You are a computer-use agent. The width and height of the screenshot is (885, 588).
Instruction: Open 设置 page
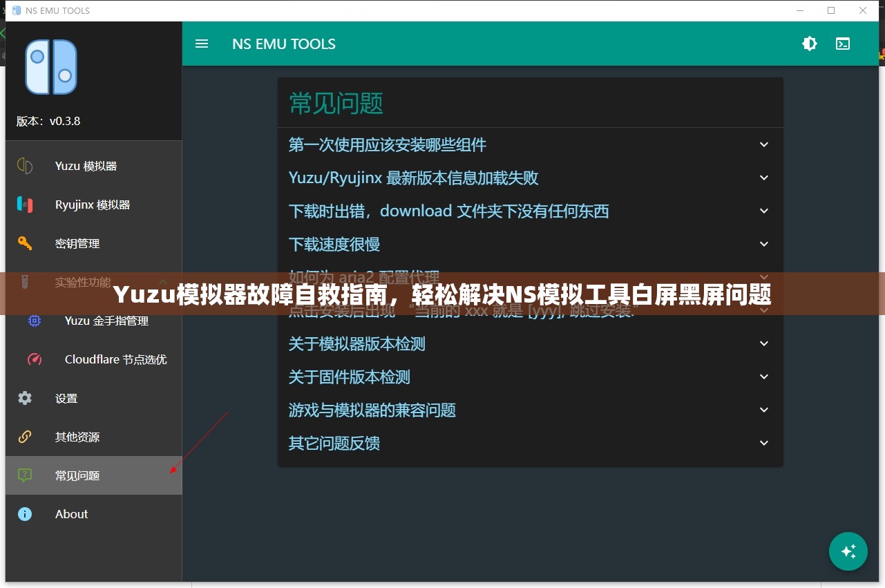(x=94, y=398)
